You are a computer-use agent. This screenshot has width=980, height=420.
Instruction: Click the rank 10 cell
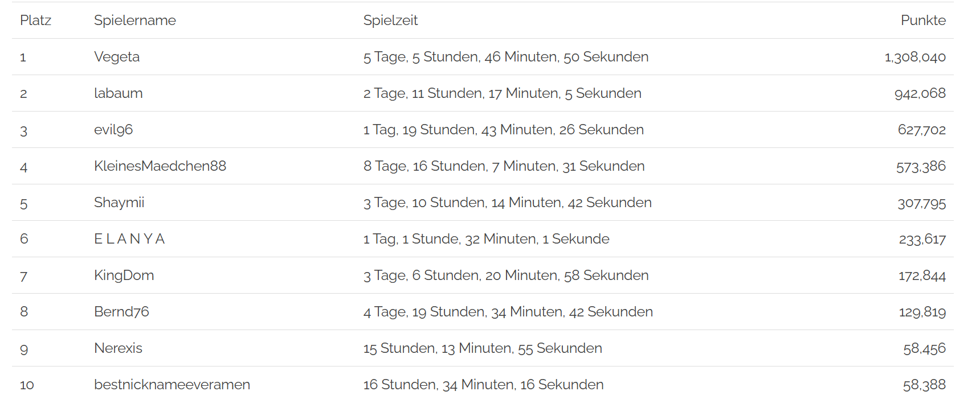[27, 385]
